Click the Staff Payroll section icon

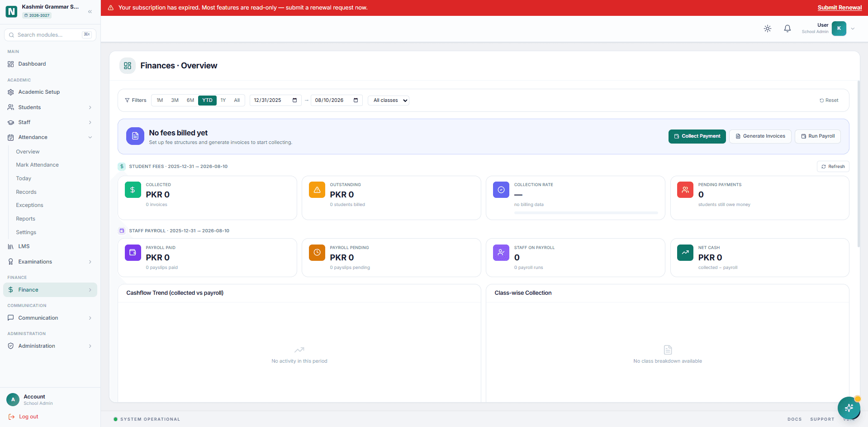coord(122,231)
